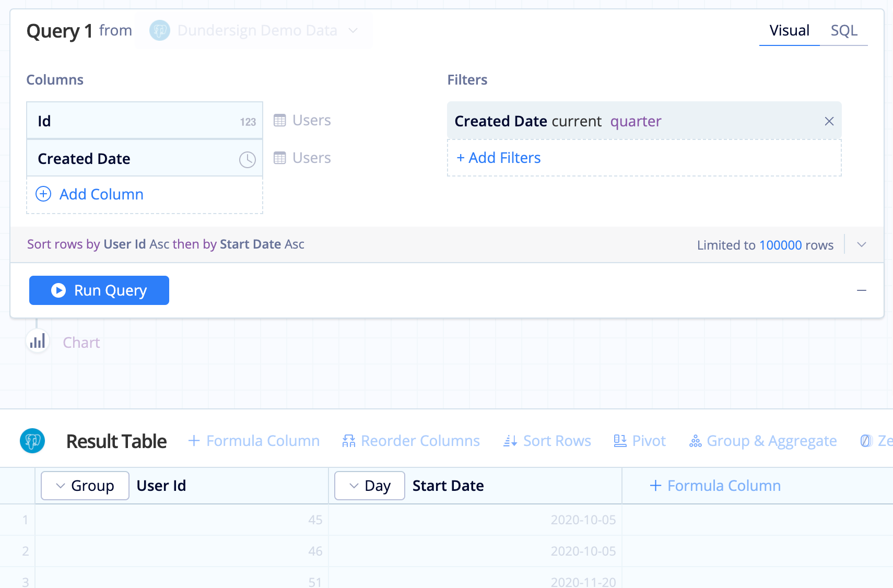The image size is (893, 588).
Task: Click the plus circle Add Column icon
Action: 43,194
